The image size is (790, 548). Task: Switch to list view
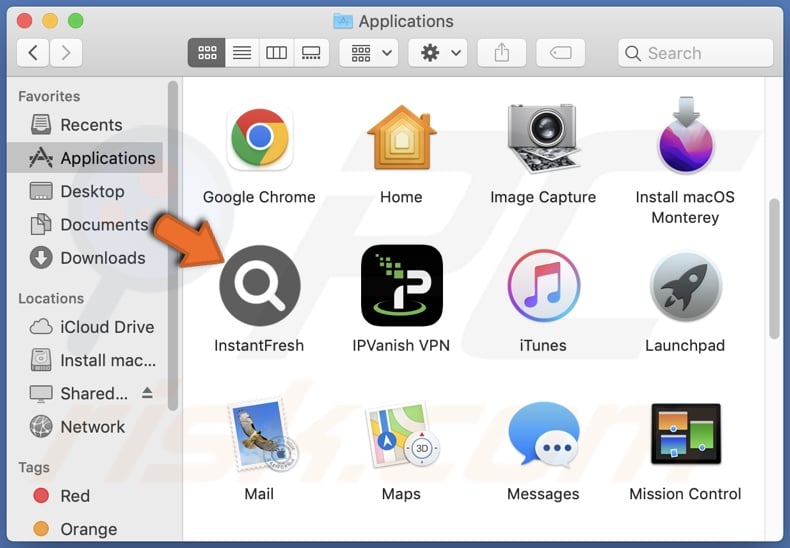242,52
